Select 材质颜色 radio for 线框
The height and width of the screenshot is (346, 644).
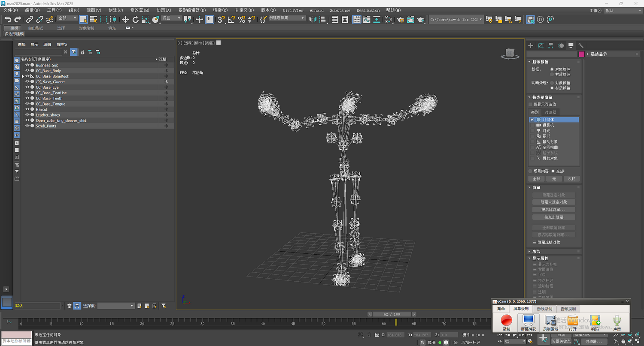(x=552, y=75)
